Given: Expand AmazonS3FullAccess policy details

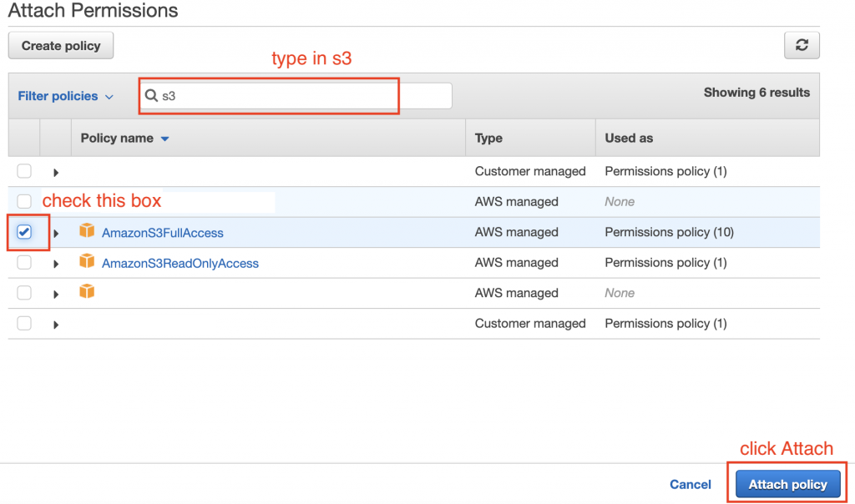Looking at the screenshot, I should (56, 234).
